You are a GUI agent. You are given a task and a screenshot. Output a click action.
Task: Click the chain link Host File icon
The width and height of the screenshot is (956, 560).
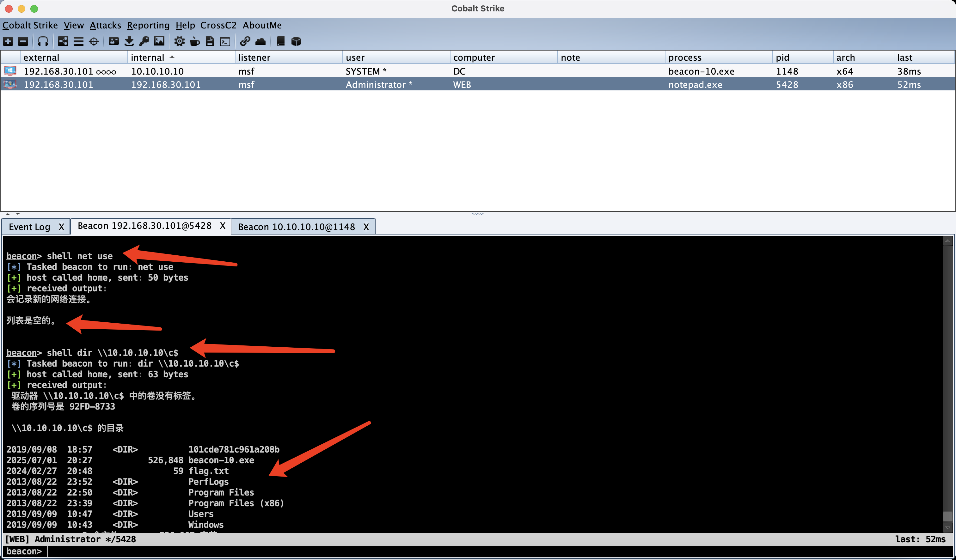point(245,41)
